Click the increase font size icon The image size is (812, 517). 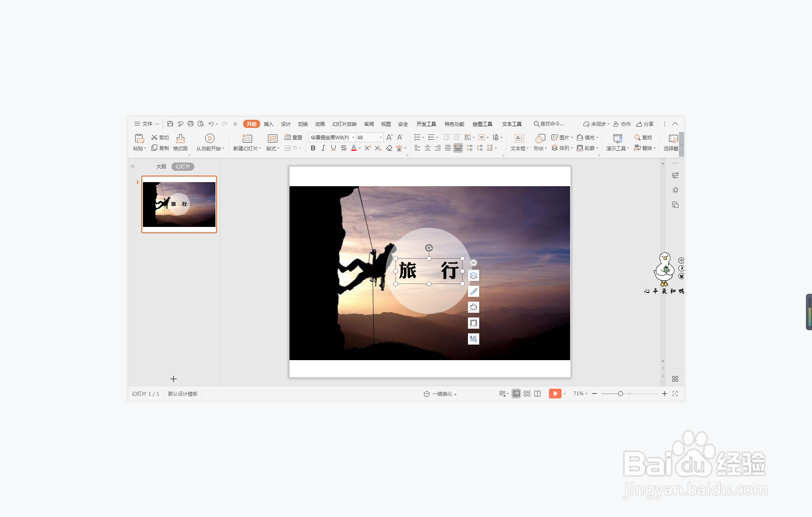[389, 137]
